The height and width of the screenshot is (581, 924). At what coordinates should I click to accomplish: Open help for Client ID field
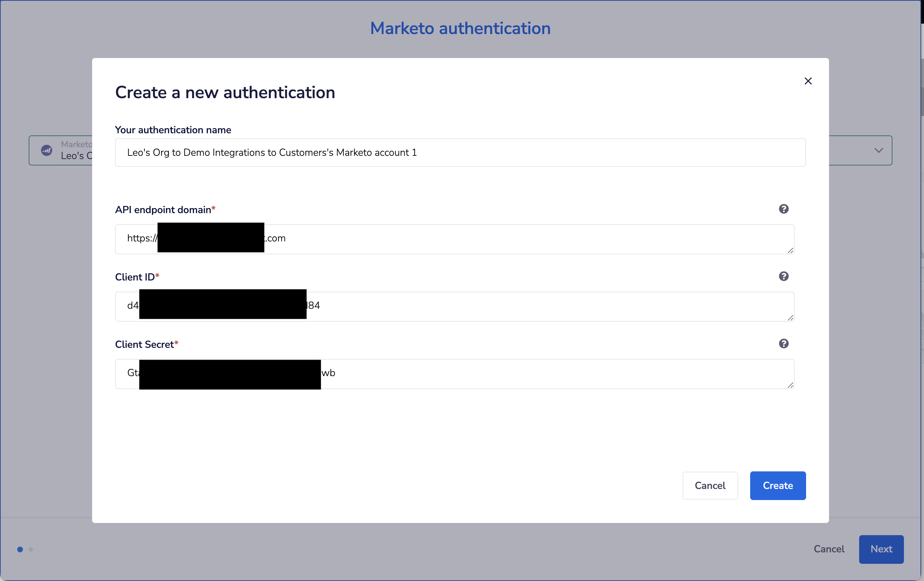tap(784, 276)
